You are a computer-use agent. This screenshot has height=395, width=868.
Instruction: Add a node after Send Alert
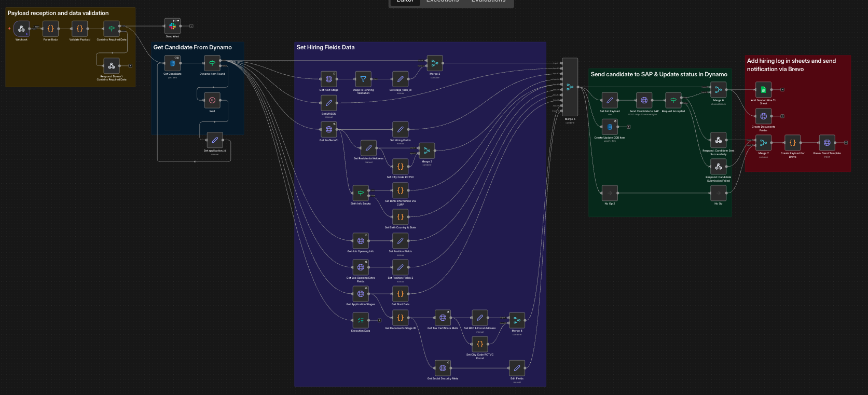[191, 26]
